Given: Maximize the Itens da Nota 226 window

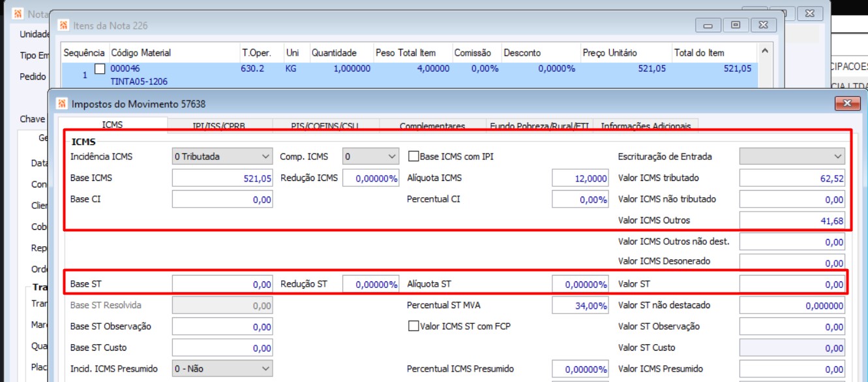Looking at the screenshot, I should pyautogui.click(x=736, y=25).
